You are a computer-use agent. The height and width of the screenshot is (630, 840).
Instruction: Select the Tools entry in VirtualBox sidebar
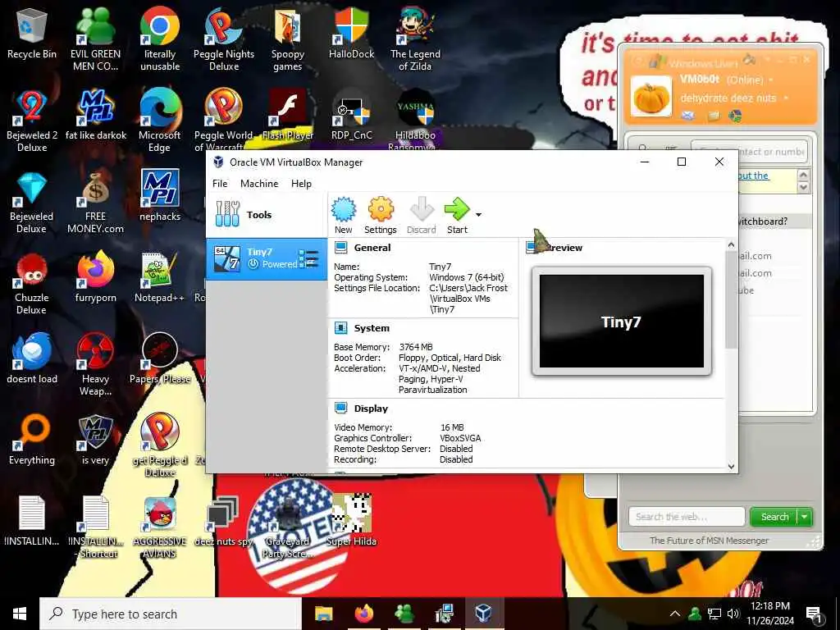(267, 214)
